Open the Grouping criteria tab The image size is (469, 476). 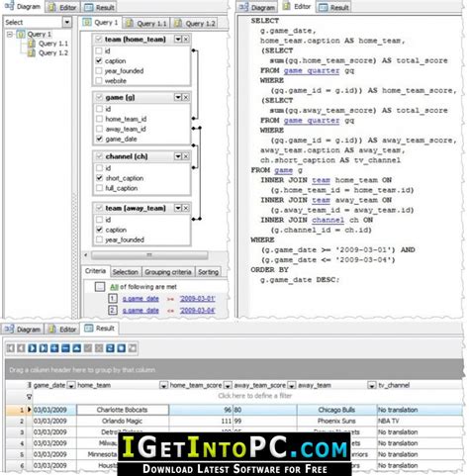pyautogui.click(x=168, y=272)
